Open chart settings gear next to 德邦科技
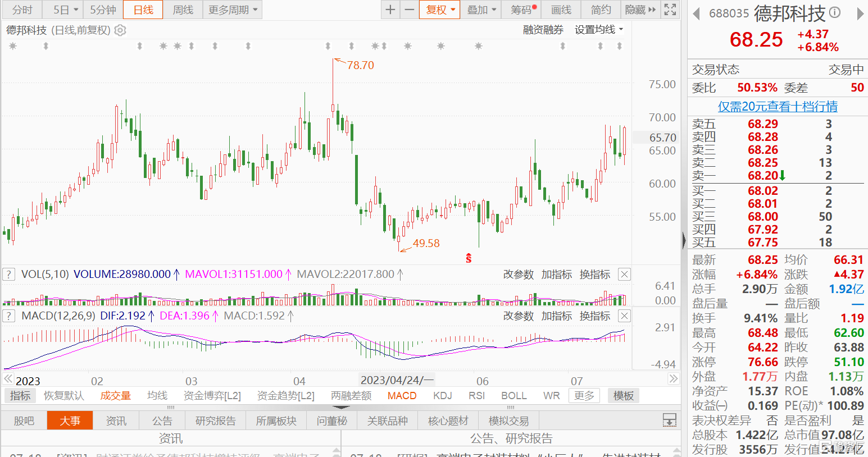 coord(120,30)
